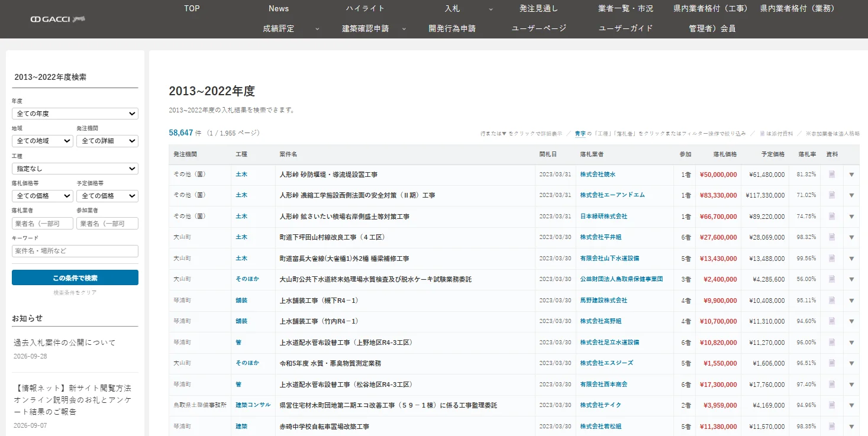The width and height of the screenshot is (868, 436).
Task: Open the document icon for 人形峠 砂防堰堤・導流堤設置工事
Action: coord(832,175)
